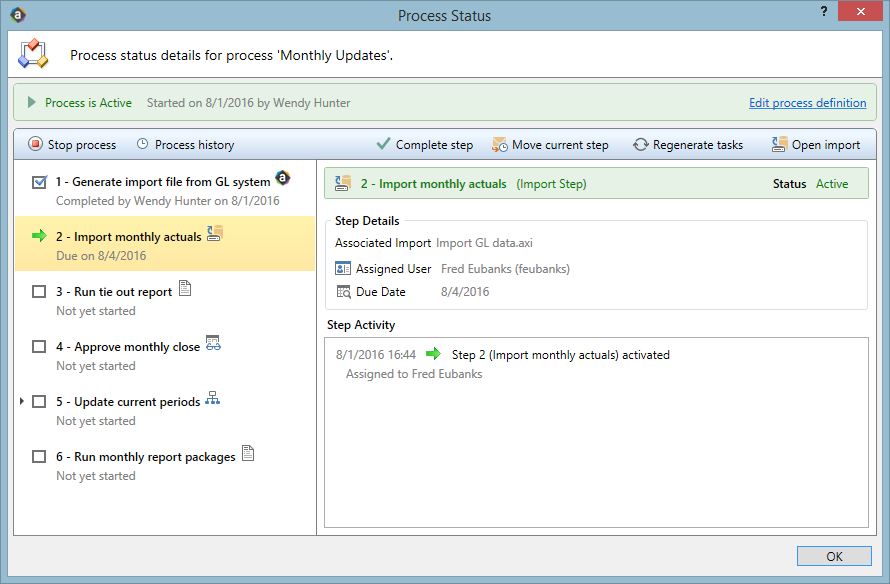Open the Edit process definition link
The image size is (890, 584).
coord(807,103)
